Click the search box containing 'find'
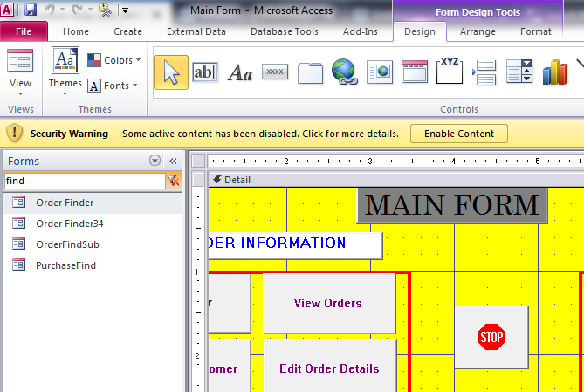 pos(85,181)
